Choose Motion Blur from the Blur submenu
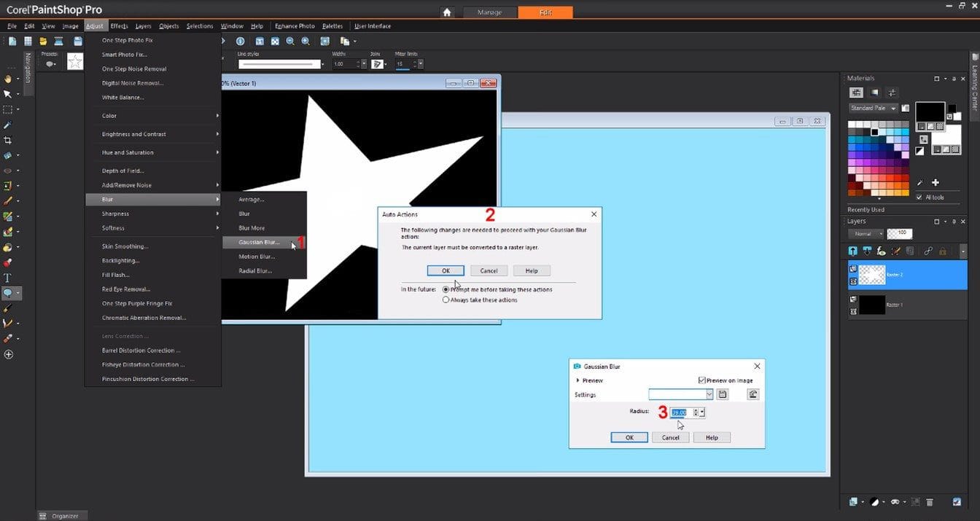 257,256
